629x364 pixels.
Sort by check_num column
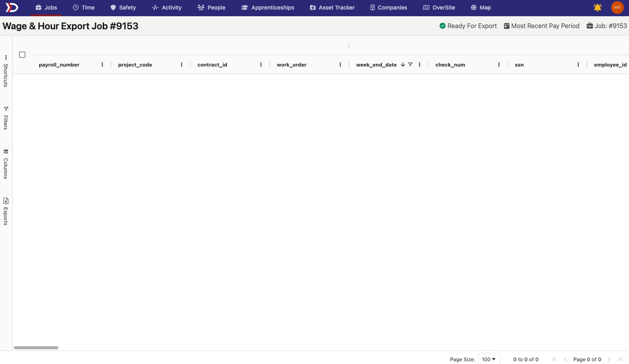[x=450, y=65]
